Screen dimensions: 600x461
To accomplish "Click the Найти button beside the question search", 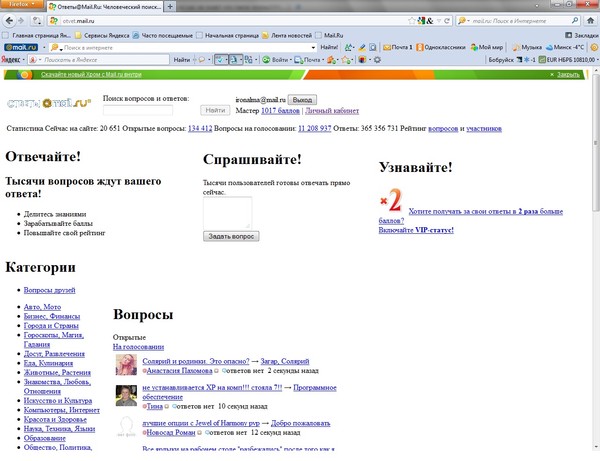I will click(x=215, y=110).
